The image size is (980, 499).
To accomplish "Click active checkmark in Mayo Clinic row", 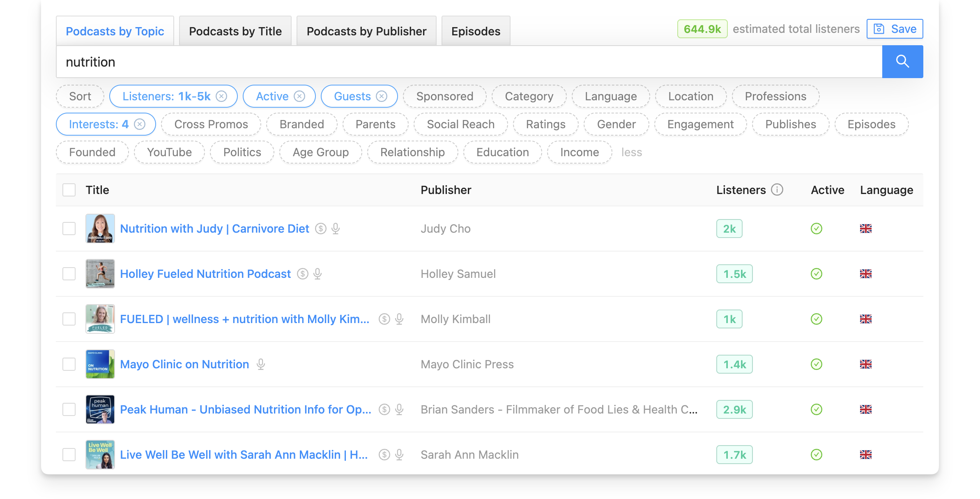I will (817, 364).
